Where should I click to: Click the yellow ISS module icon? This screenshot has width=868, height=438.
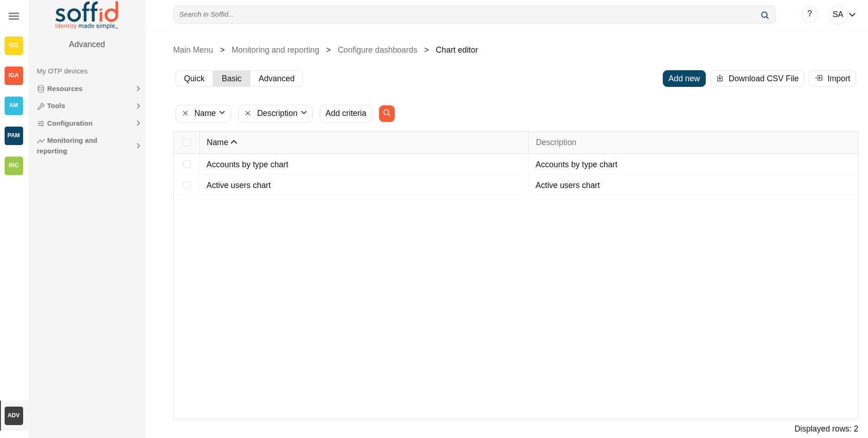click(14, 45)
